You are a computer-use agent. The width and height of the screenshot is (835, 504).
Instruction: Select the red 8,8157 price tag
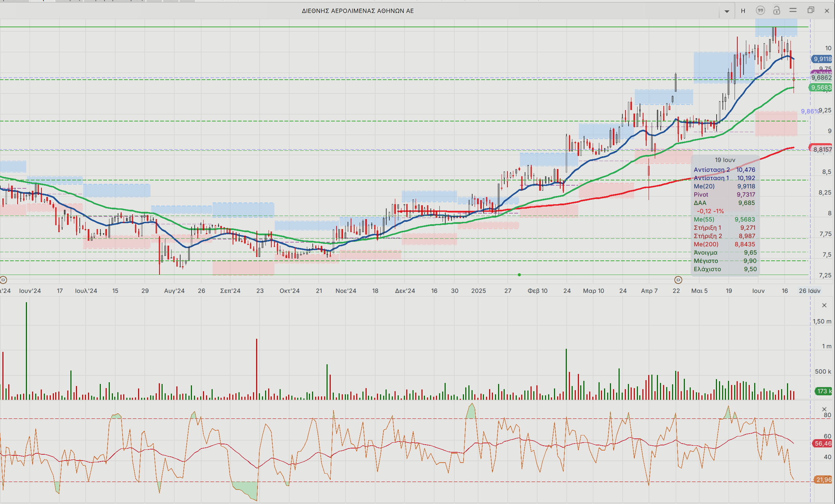821,149
